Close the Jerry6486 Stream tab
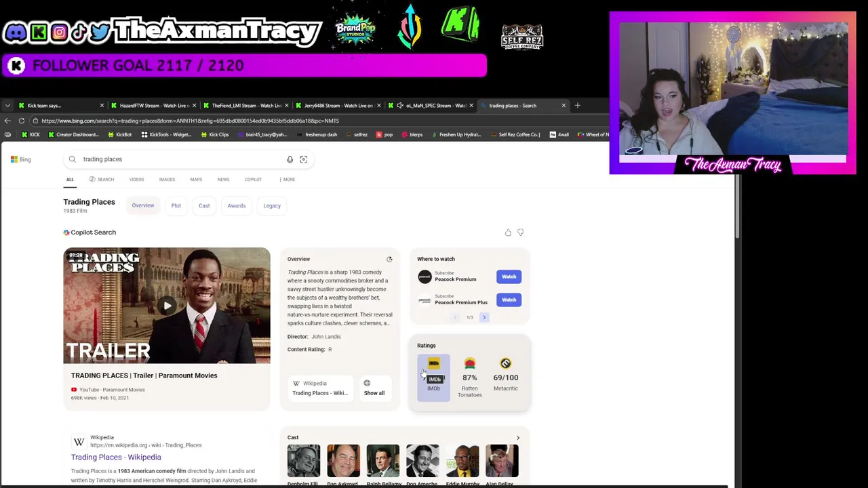Screen dimensions: 868x488 tap(378, 105)
